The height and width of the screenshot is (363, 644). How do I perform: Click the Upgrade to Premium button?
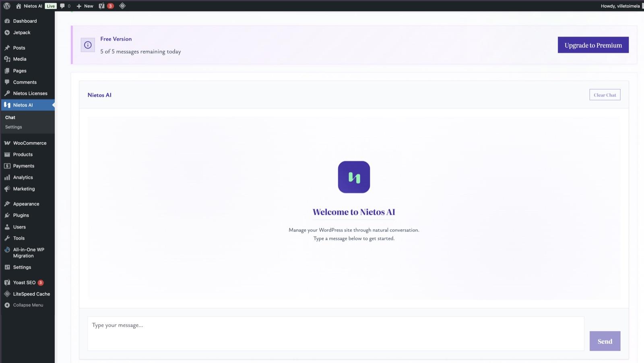tap(593, 45)
